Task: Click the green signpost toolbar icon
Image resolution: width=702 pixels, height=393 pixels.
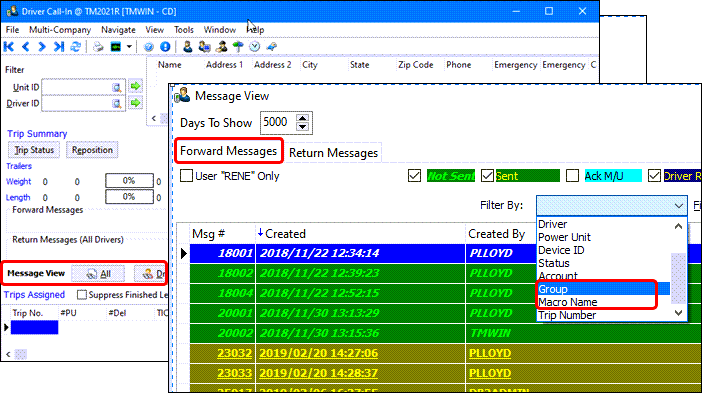Action: [x=238, y=47]
